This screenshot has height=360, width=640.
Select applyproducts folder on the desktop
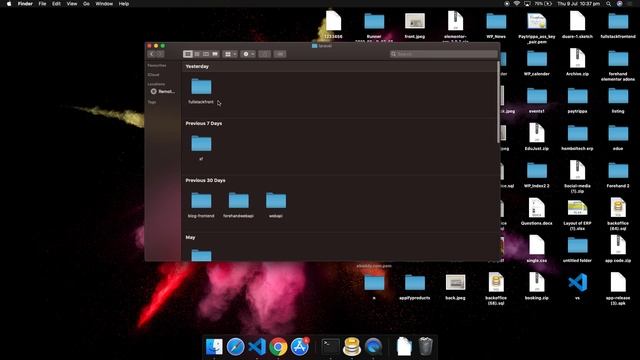415,287
